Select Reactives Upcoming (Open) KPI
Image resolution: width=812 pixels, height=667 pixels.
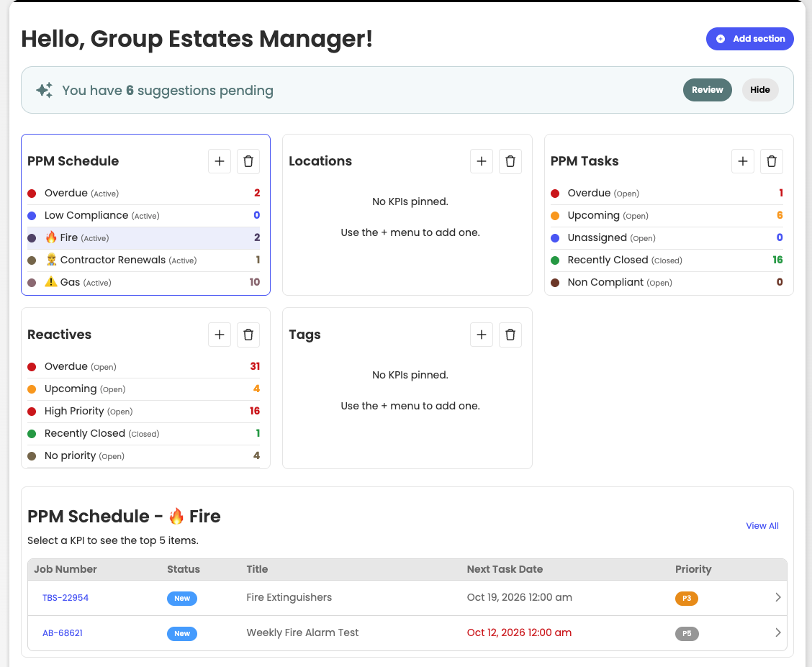(x=143, y=389)
